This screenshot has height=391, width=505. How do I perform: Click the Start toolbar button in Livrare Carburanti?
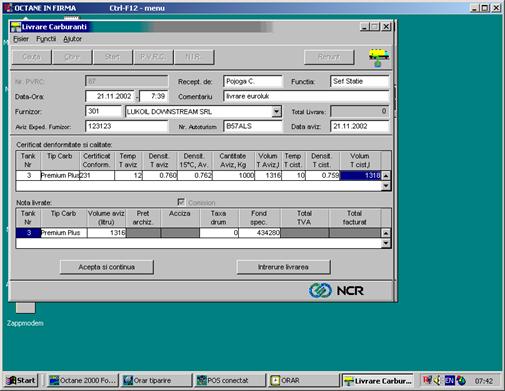112,57
